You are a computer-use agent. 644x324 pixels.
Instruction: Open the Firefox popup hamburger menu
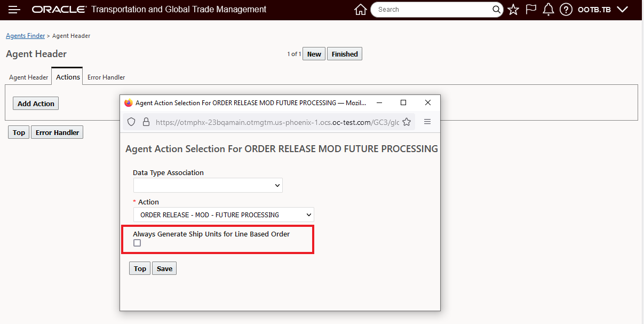(427, 122)
